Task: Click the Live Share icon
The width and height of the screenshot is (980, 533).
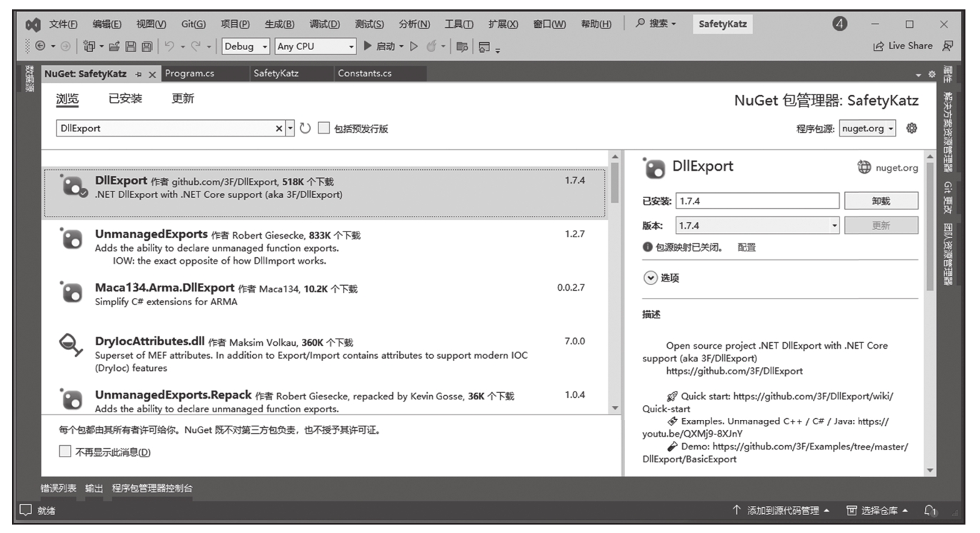Action: pyautogui.click(x=879, y=46)
